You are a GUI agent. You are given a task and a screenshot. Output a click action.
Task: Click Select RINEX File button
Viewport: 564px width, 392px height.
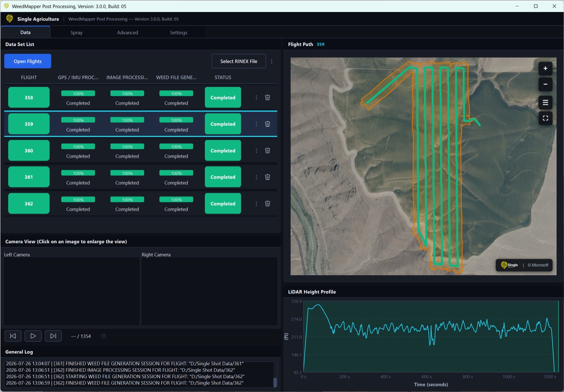239,61
